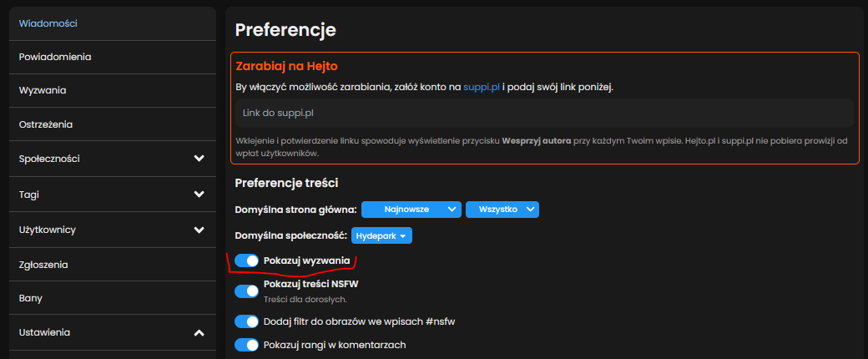Open the Hydepark community dropdown
Image resolution: width=868 pixels, height=359 pixels.
[381, 236]
